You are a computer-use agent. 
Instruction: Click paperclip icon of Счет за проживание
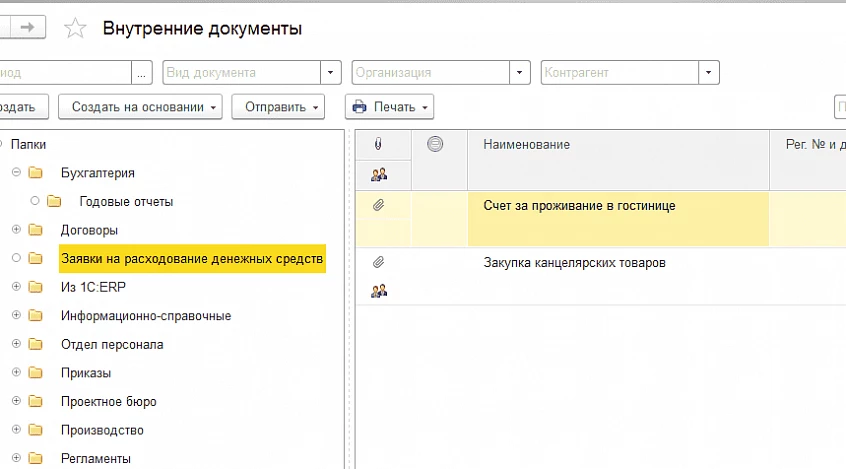click(378, 205)
